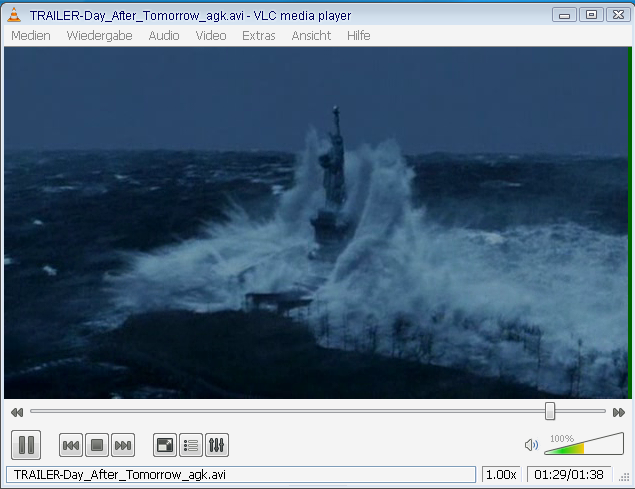Open the Ansicht menu
This screenshot has width=635, height=489.
coord(311,36)
